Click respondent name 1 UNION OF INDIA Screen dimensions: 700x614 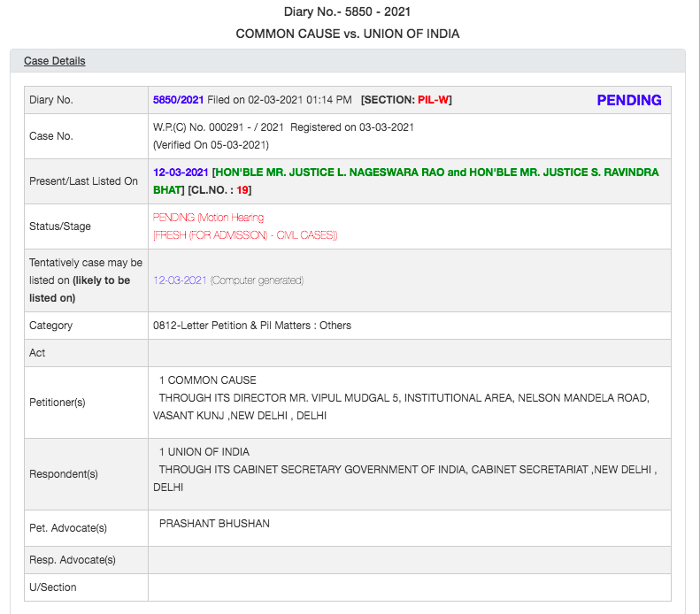click(x=204, y=452)
